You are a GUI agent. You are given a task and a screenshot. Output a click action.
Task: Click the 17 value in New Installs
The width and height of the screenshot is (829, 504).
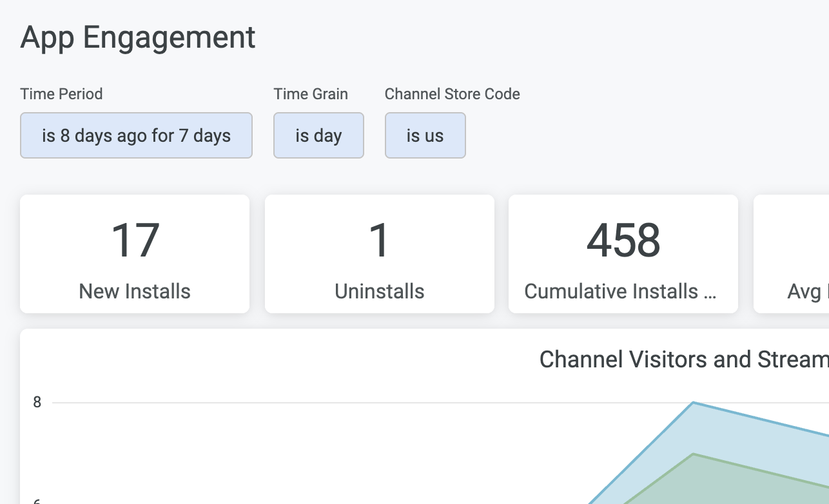coord(135,240)
